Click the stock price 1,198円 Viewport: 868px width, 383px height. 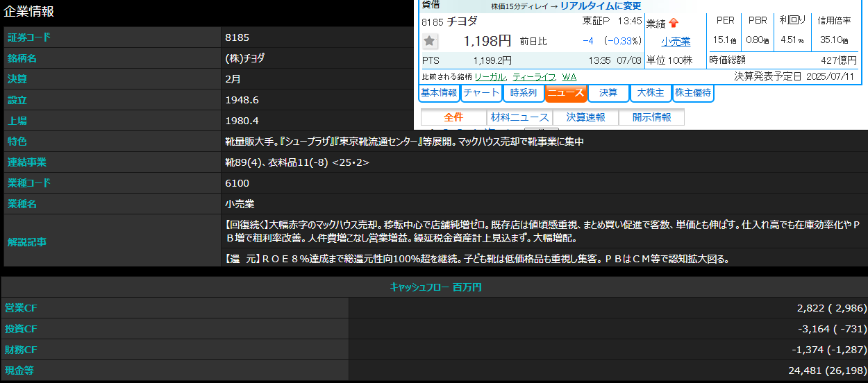coord(487,41)
